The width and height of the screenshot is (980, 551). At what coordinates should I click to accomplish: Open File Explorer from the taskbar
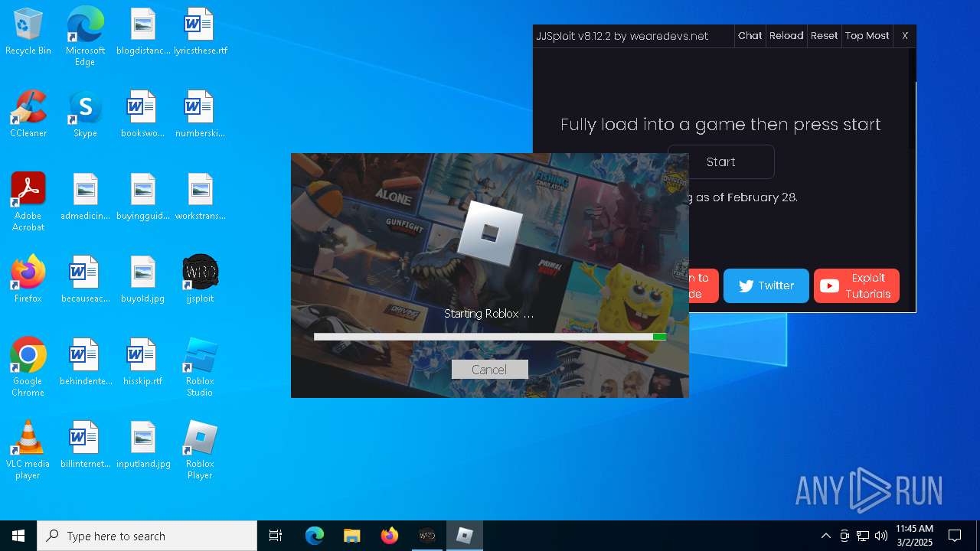(352, 536)
